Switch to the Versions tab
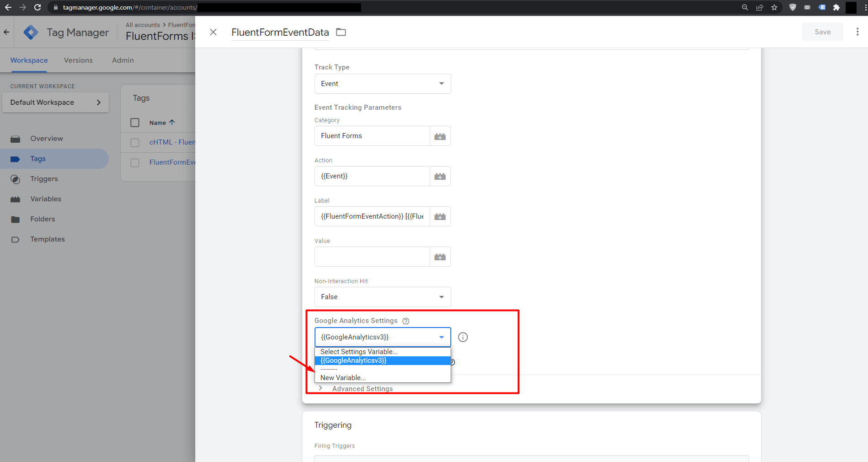This screenshot has height=462, width=868. click(x=78, y=60)
